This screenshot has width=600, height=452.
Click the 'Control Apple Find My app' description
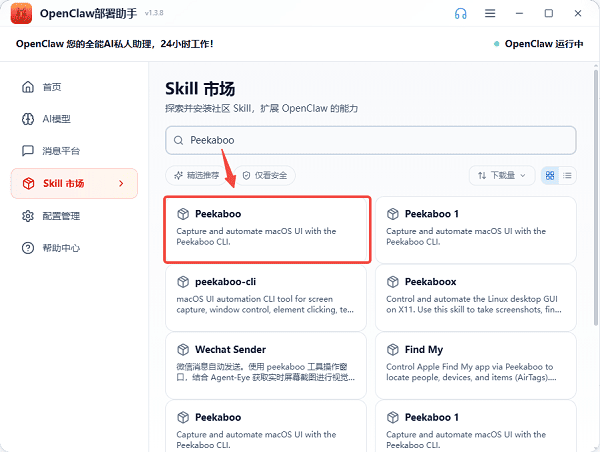point(471,372)
